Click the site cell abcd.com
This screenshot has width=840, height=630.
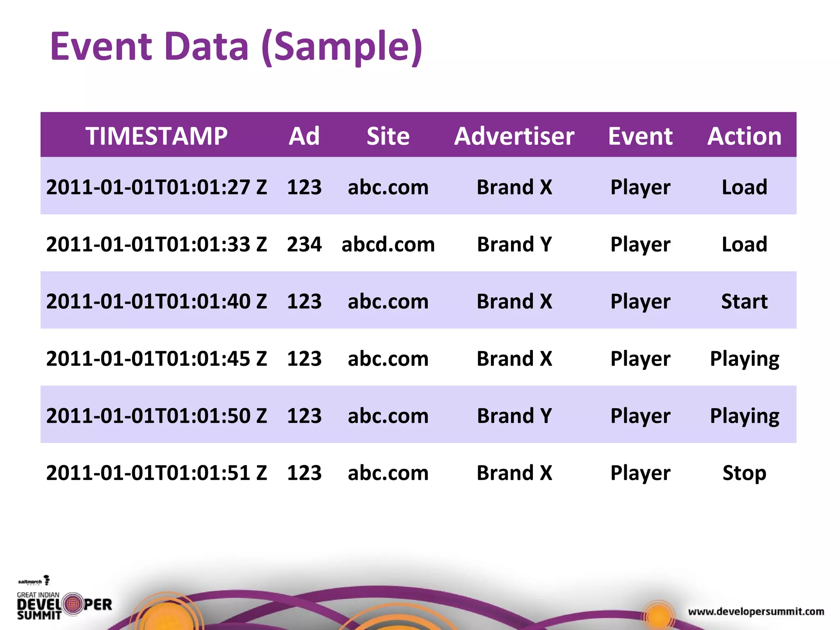coord(388,244)
